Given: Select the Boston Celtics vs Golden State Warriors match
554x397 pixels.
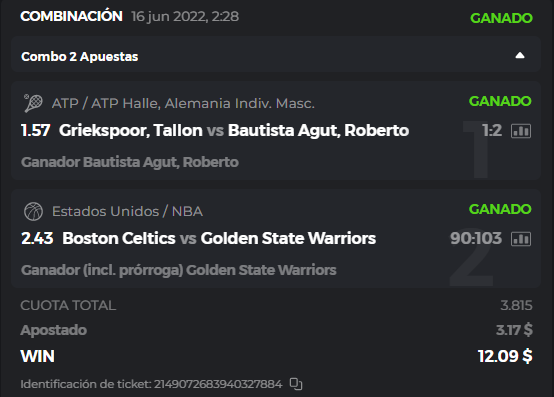Looking at the screenshot, I should point(219,238).
